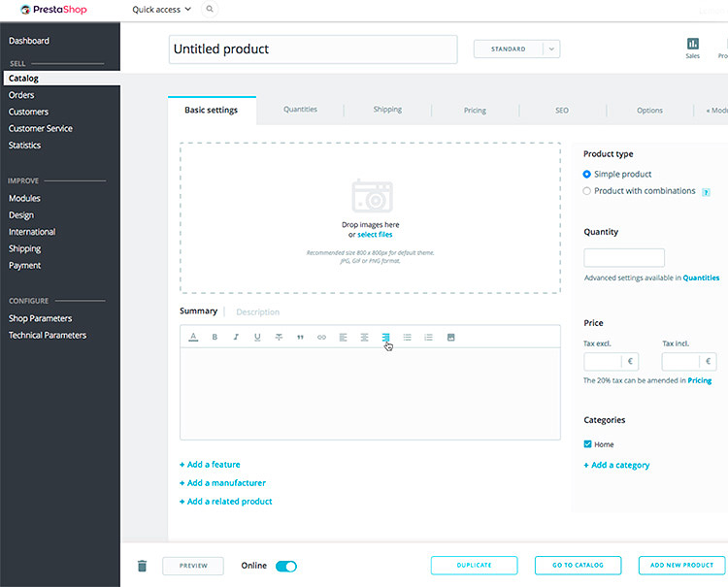Click Add New Product button
Image resolution: width=728 pixels, height=587 pixels.
point(681,566)
